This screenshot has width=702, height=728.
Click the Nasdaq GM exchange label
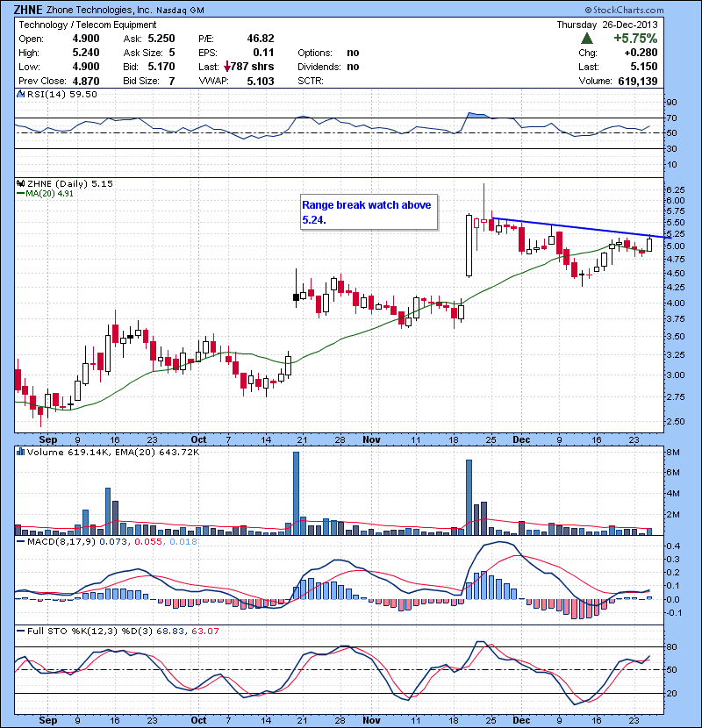(180, 11)
